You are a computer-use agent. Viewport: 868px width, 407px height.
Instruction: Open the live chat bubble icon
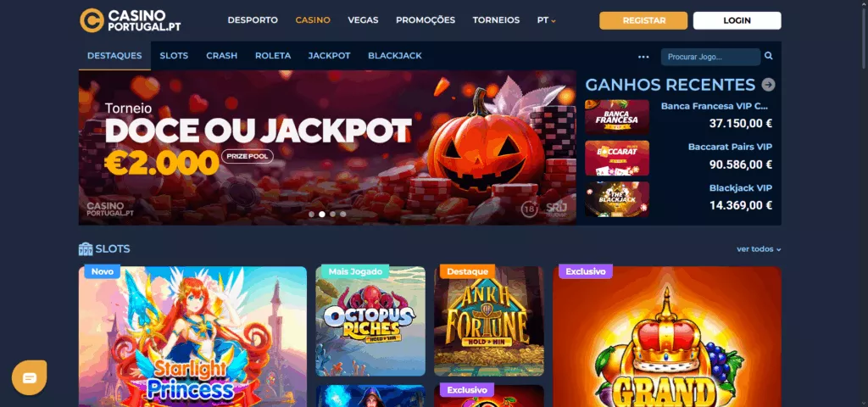tap(30, 377)
